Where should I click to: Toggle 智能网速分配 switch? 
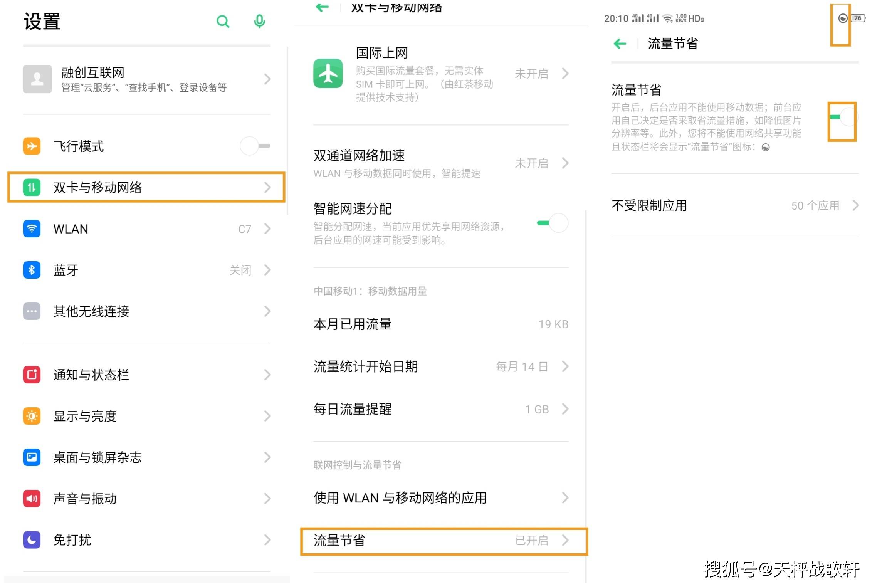coord(553,223)
